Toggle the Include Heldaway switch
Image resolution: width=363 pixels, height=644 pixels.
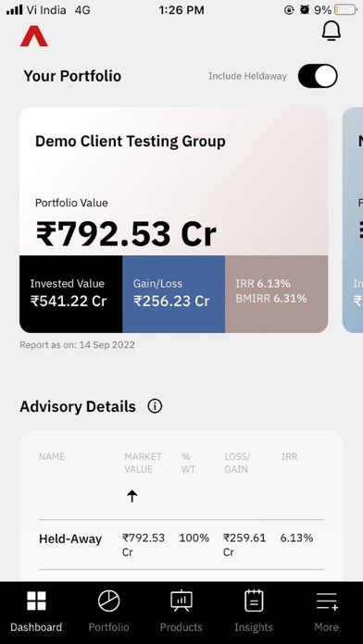pyautogui.click(x=318, y=76)
